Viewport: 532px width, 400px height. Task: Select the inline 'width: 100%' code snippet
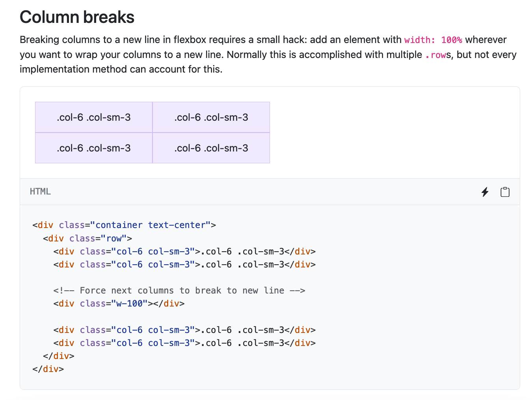click(x=433, y=40)
